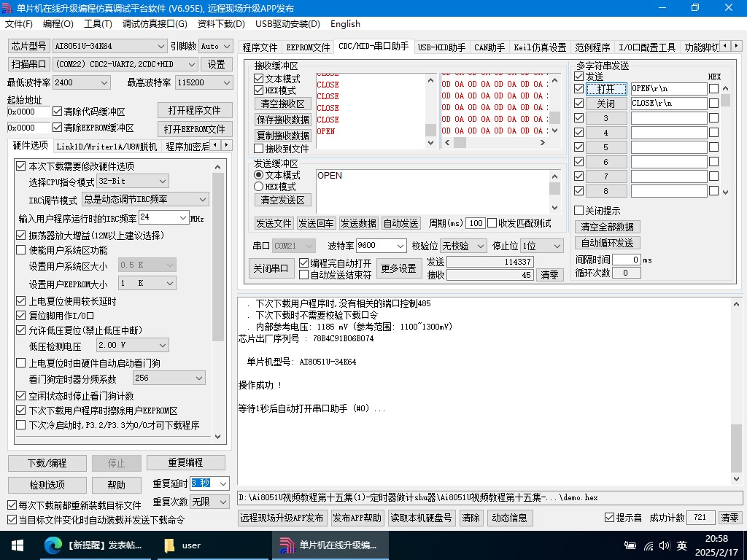Switch to the 程序文件 tab
Viewport: 747px width, 560px height.
(260, 47)
